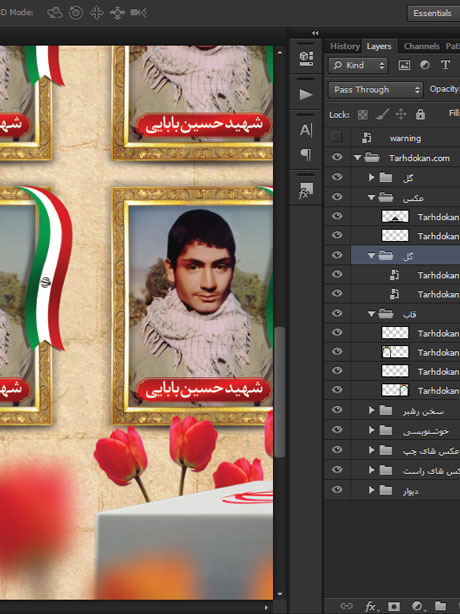Screen dimensions: 460x614
Task: Open the Kind filter dropdown
Action: click(358, 65)
